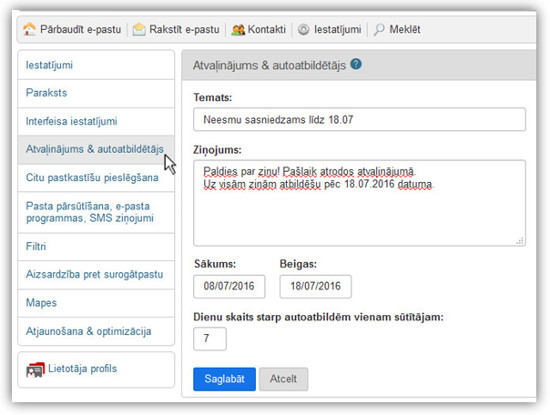This screenshot has height=415, width=550.
Task: Open the Paraksts settings section
Action: [96, 93]
